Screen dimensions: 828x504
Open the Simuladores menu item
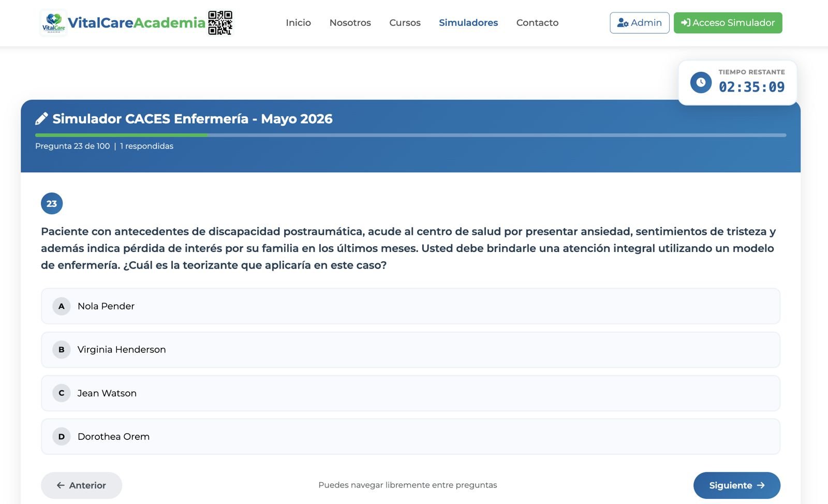468,23
